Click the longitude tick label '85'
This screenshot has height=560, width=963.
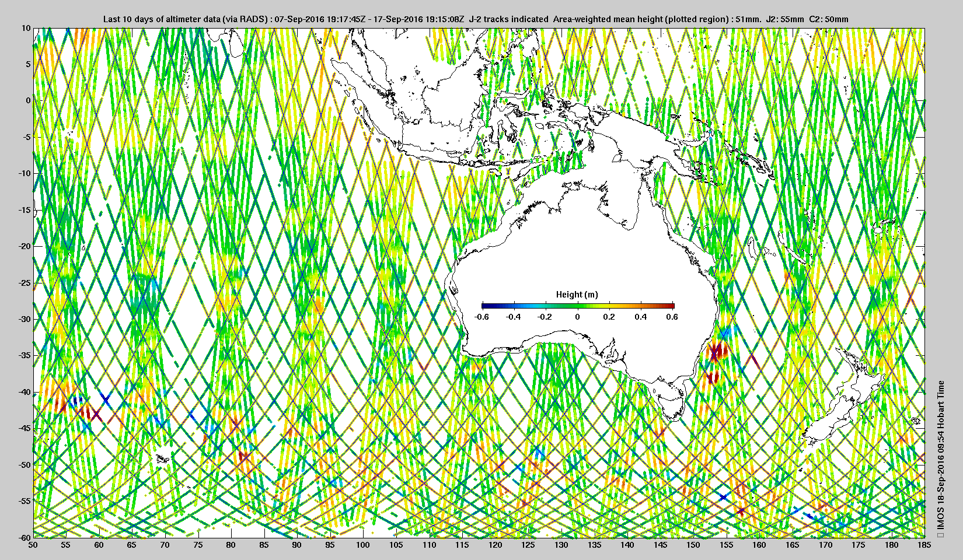[264, 545]
